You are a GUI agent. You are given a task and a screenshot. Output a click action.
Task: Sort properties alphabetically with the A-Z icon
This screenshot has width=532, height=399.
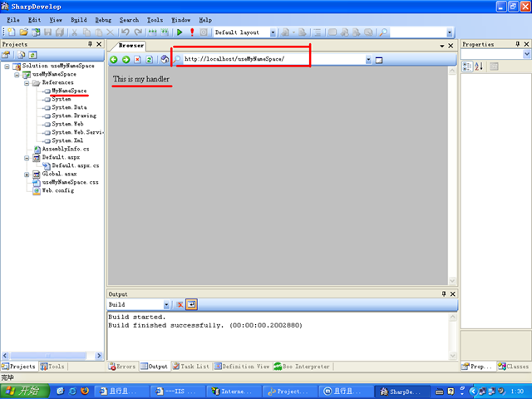[x=479, y=66]
